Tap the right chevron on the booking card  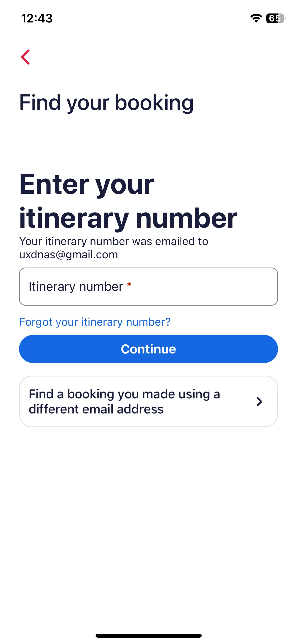click(x=259, y=402)
